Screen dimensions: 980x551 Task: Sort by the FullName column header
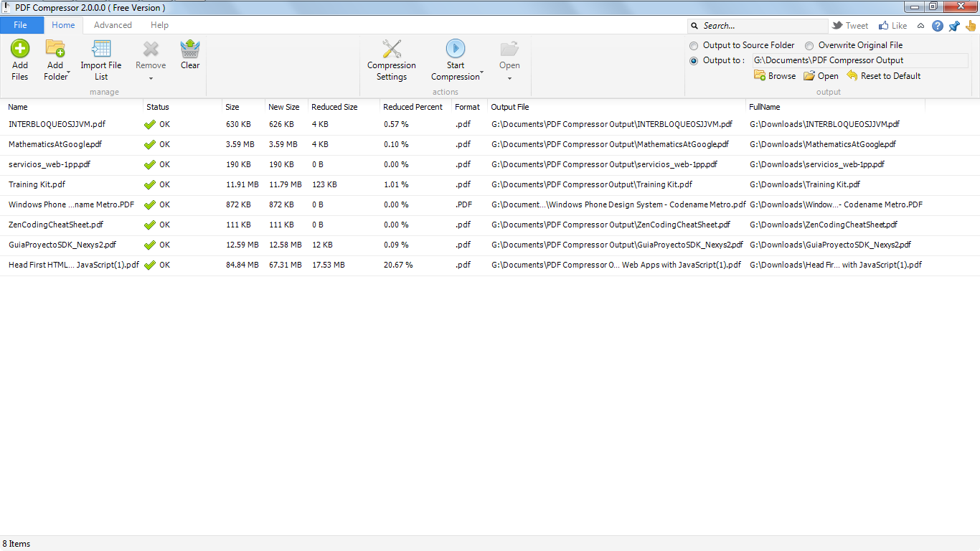coord(765,107)
